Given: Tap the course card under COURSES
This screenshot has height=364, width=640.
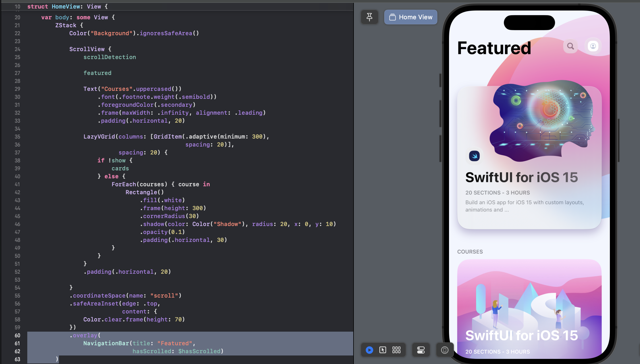Looking at the screenshot, I should point(529,309).
